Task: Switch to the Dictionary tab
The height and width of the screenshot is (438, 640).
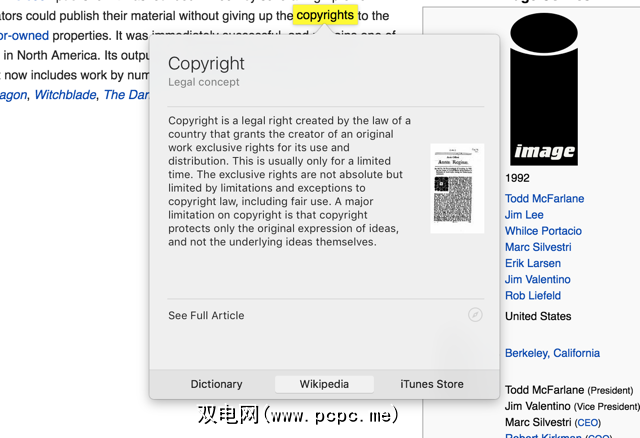Action: click(216, 384)
